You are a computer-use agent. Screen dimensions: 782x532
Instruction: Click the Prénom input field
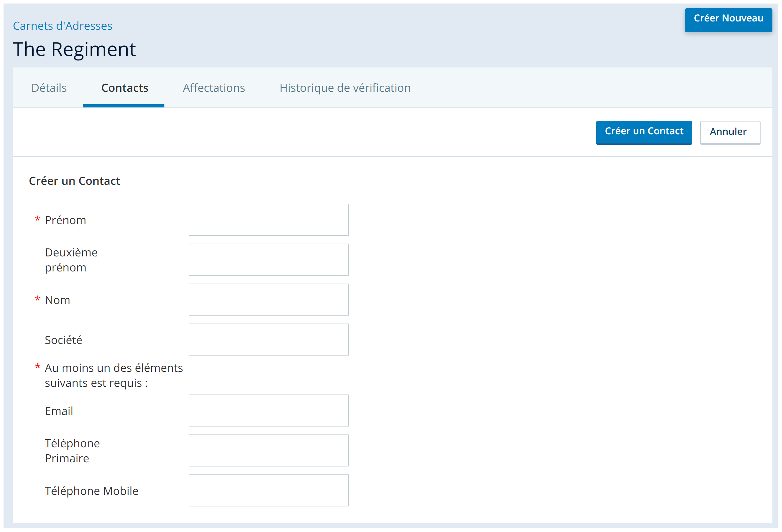[269, 220]
